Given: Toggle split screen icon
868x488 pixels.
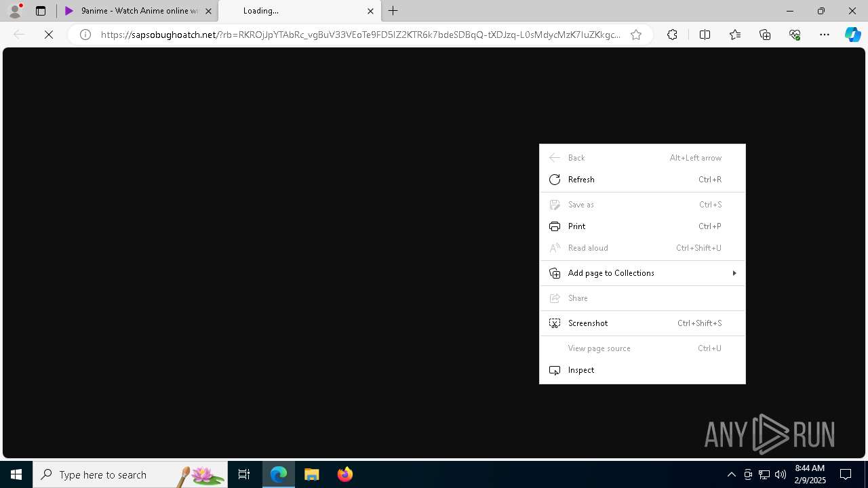Looking at the screenshot, I should click(x=705, y=35).
